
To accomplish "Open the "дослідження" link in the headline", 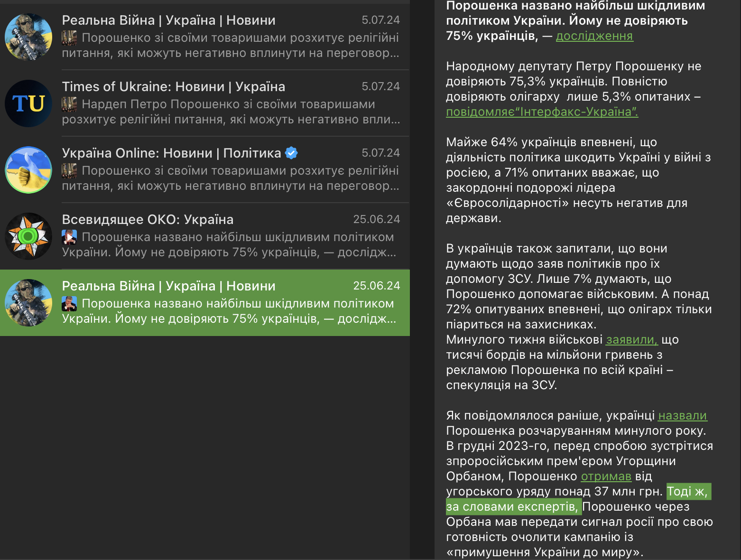I will click(x=594, y=36).
